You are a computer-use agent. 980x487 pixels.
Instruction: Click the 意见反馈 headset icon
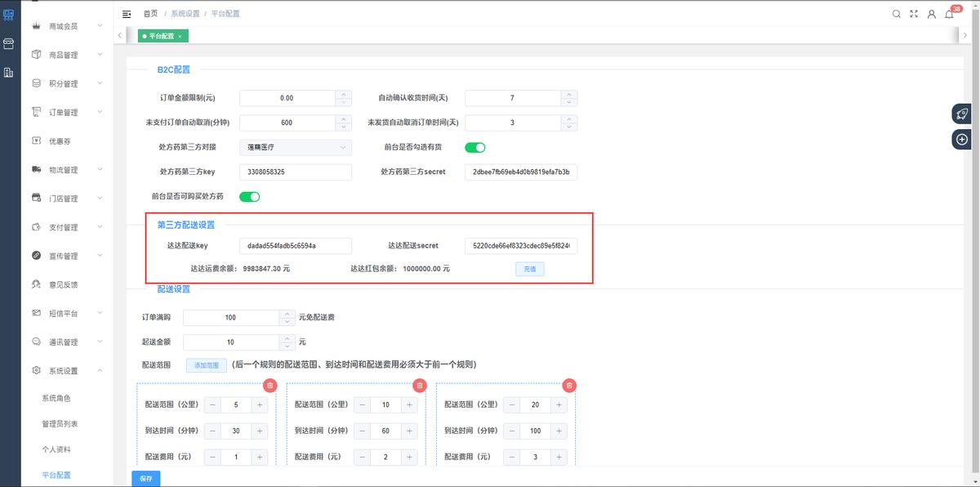click(x=36, y=284)
